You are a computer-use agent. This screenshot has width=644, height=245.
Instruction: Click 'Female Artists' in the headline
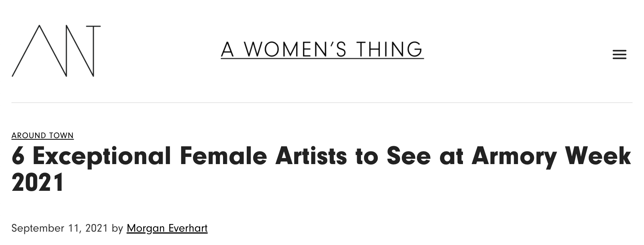click(263, 156)
